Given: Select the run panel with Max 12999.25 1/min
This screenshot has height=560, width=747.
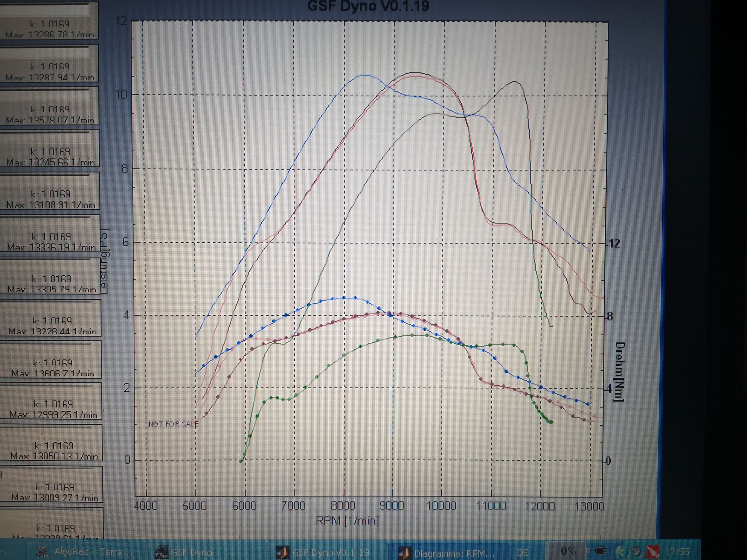Looking at the screenshot, I should (53, 409).
